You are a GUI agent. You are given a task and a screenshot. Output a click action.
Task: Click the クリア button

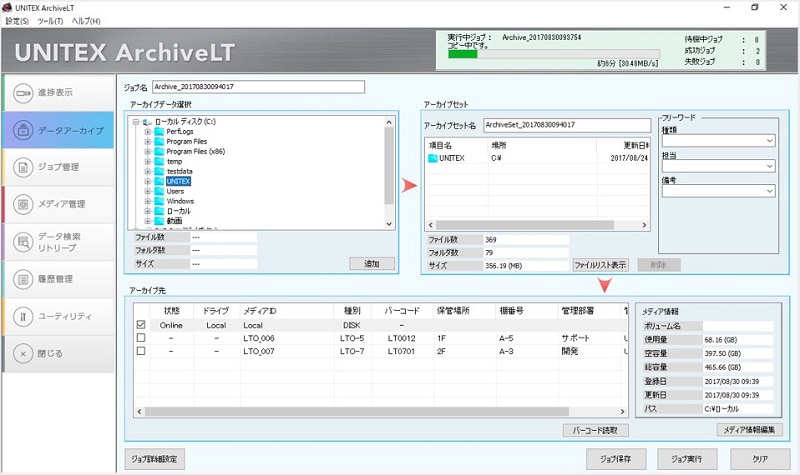pos(760,459)
